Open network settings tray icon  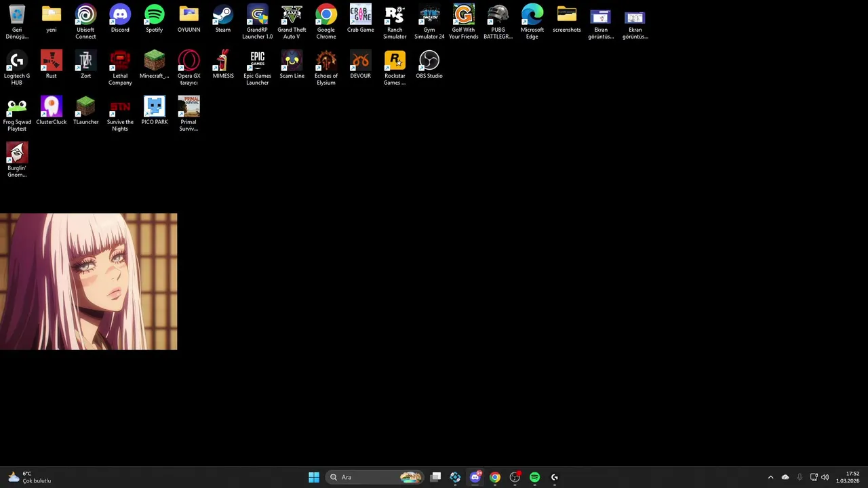814,477
